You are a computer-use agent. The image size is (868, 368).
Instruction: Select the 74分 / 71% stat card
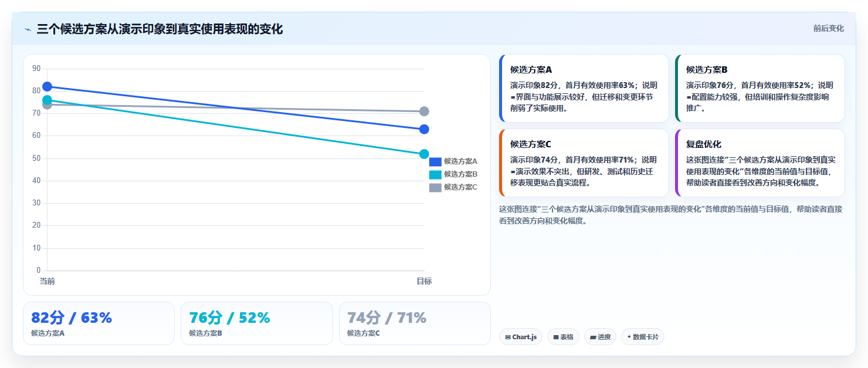click(415, 323)
